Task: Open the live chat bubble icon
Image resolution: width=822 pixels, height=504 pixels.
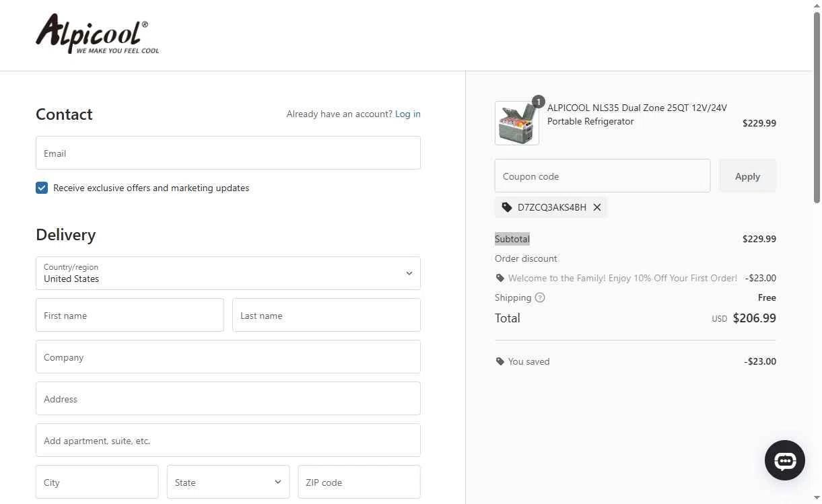Action: click(785, 460)
